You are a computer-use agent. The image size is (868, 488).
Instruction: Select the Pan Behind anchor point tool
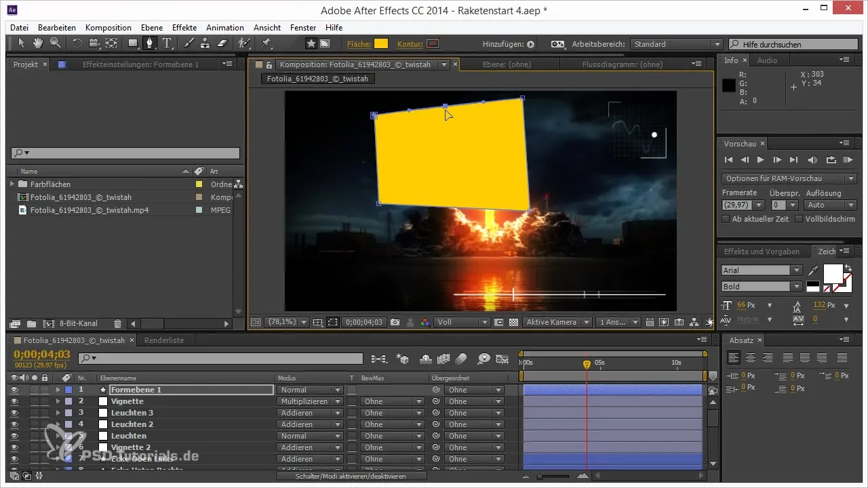pos(111,43)
